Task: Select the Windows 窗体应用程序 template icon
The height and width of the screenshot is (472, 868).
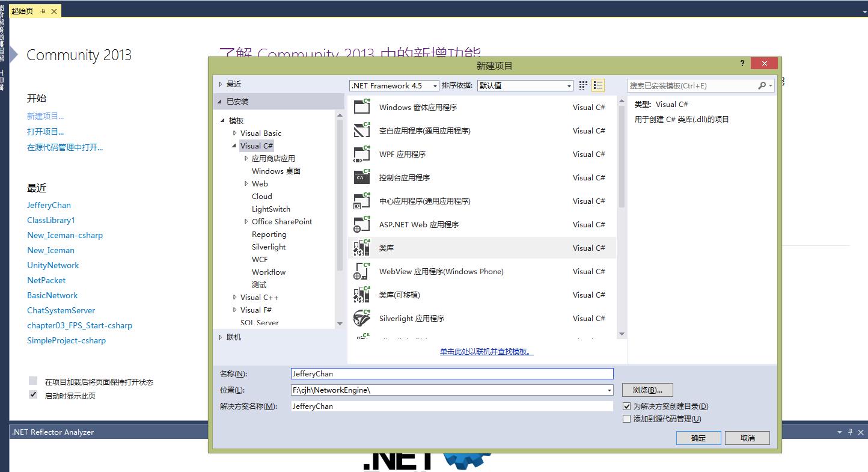Action: point(362,107)
